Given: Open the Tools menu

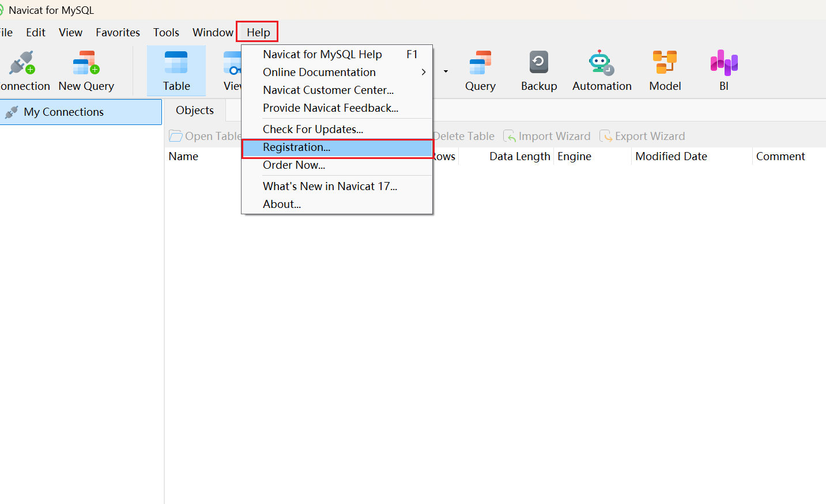Looking at the screenshot, I should click(166, 32).
